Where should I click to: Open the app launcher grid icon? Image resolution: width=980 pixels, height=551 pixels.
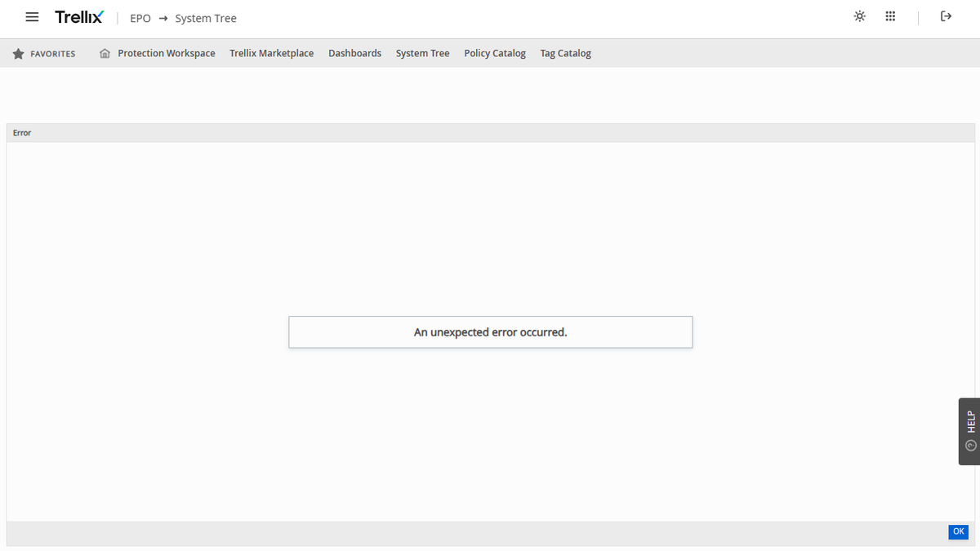point(890,16)
